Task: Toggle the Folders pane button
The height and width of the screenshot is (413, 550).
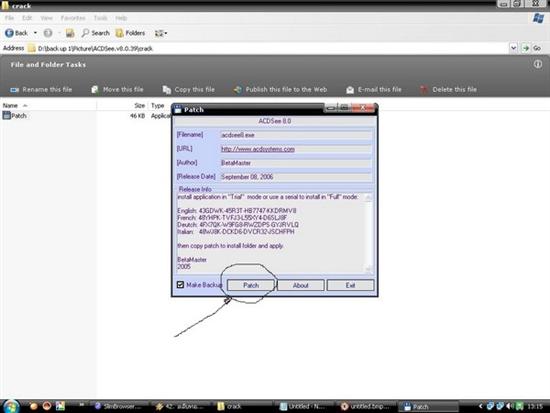Action: click(130, 33)
